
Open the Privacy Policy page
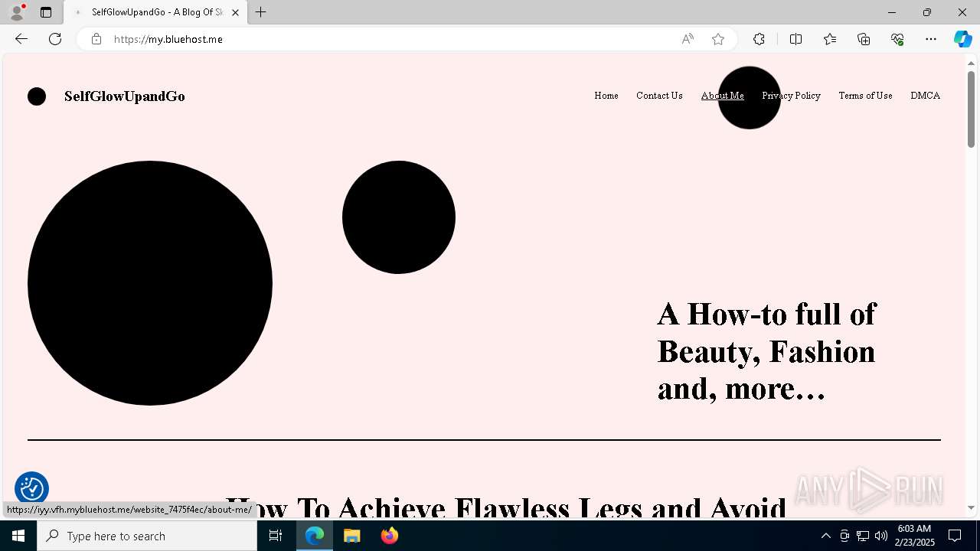click(791, 96)
